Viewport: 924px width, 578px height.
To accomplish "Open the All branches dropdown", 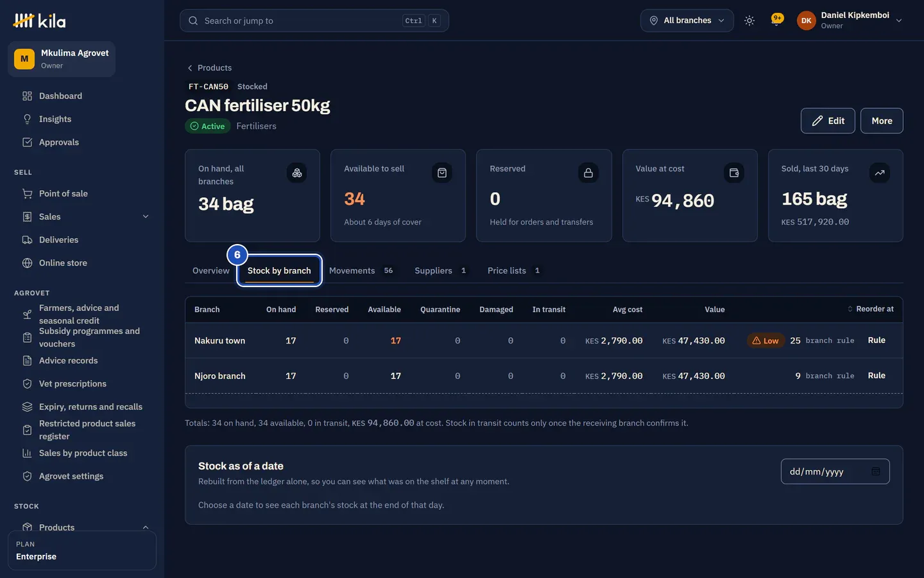I will pyautogui.click(x=687, y=21).
